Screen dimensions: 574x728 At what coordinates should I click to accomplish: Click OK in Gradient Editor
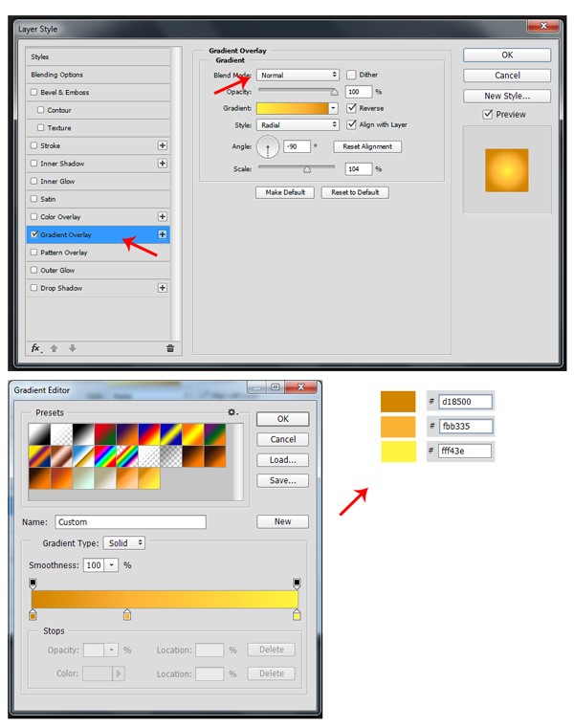click(x=283, y=419)
